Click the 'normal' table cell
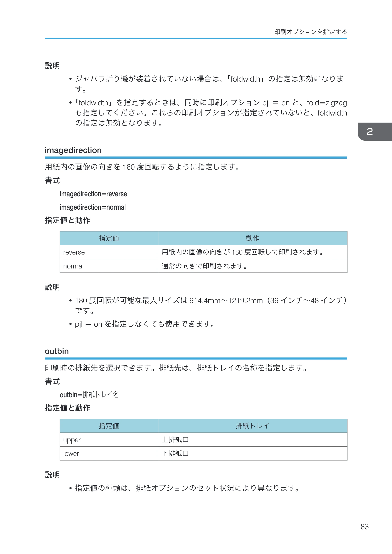The height and width of the screenshot is (554, 392). pos(109,266)
